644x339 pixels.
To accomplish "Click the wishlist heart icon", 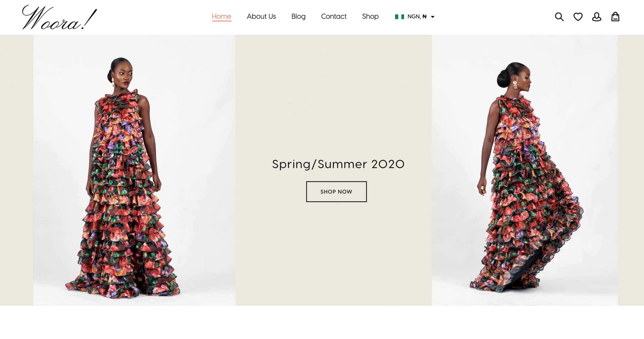I will (x=578, y=17).
